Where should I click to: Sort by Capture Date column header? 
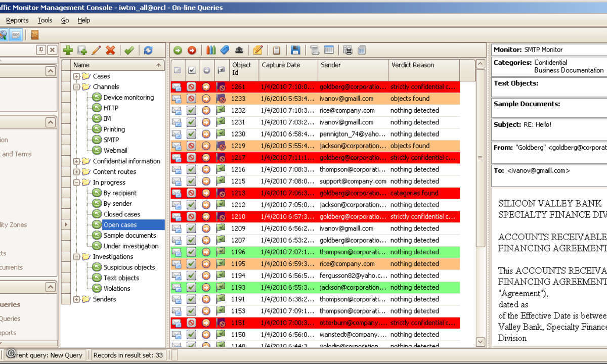click(288, 70)
